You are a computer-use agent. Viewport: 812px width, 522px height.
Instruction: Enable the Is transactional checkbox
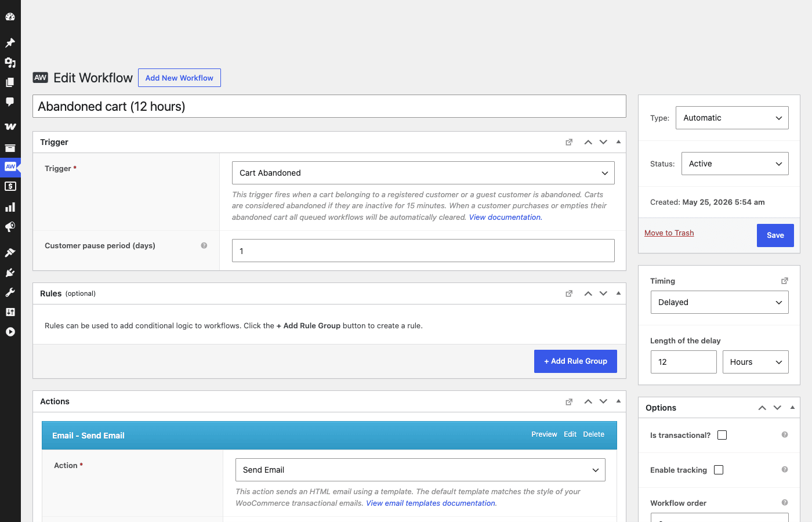722,435
